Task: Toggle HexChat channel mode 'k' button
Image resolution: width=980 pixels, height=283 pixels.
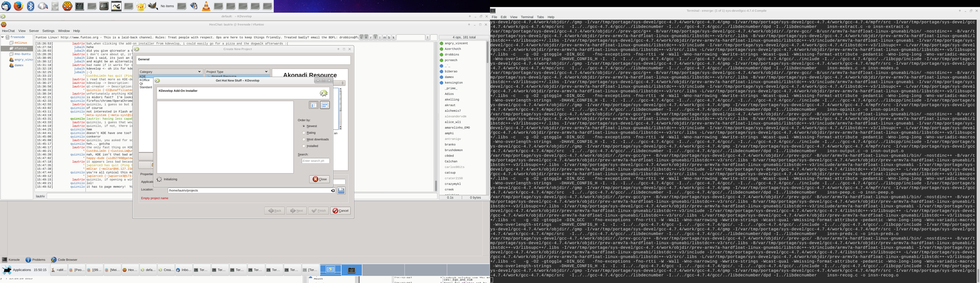Action: coord(393,37)
